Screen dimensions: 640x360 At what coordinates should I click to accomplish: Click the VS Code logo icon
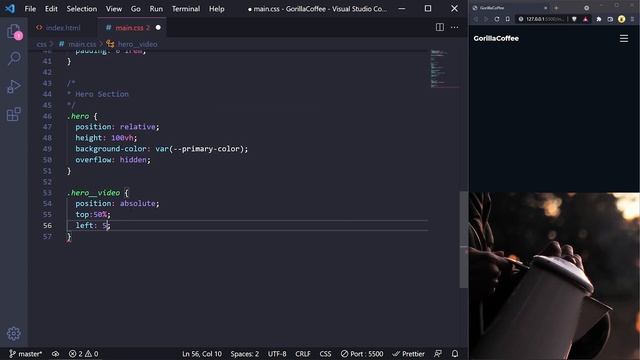pyautogui.click(x=10, y=8)
